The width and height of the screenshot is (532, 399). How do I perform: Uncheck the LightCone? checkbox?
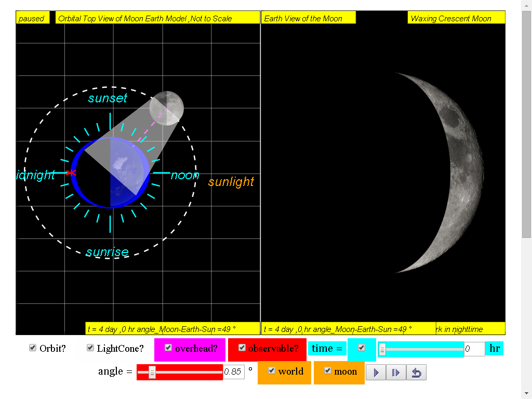coord(90,348)
